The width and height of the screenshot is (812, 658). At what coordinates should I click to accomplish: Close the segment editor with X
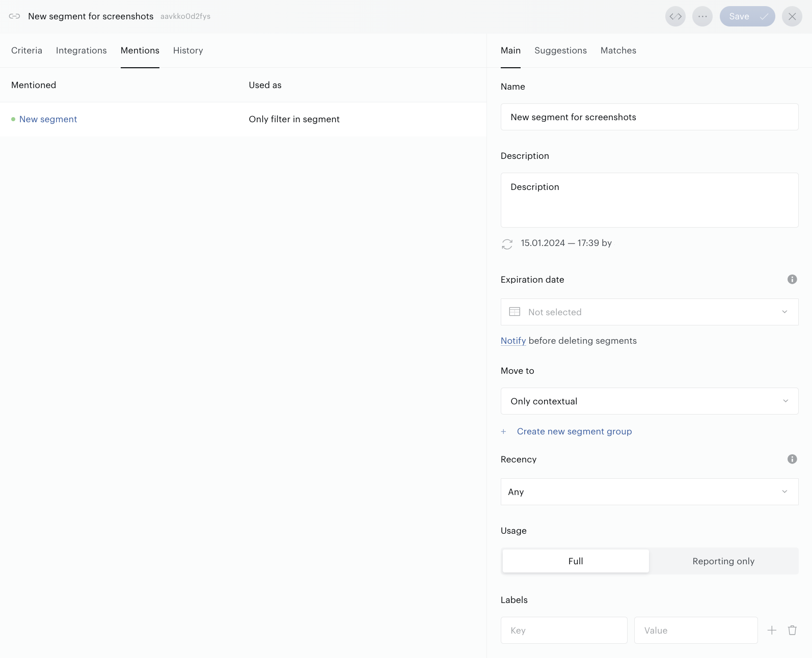click(x=792, y=16)
